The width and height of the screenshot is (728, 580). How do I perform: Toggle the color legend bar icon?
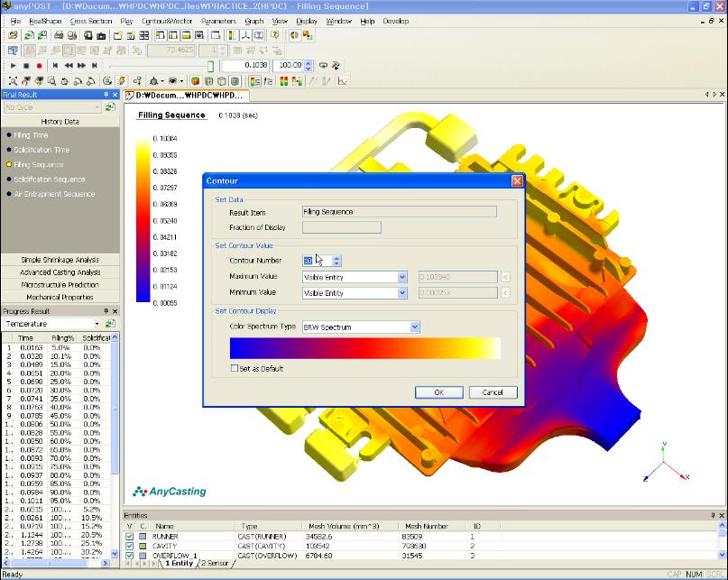pyautogui.click(x=232, y=35)
